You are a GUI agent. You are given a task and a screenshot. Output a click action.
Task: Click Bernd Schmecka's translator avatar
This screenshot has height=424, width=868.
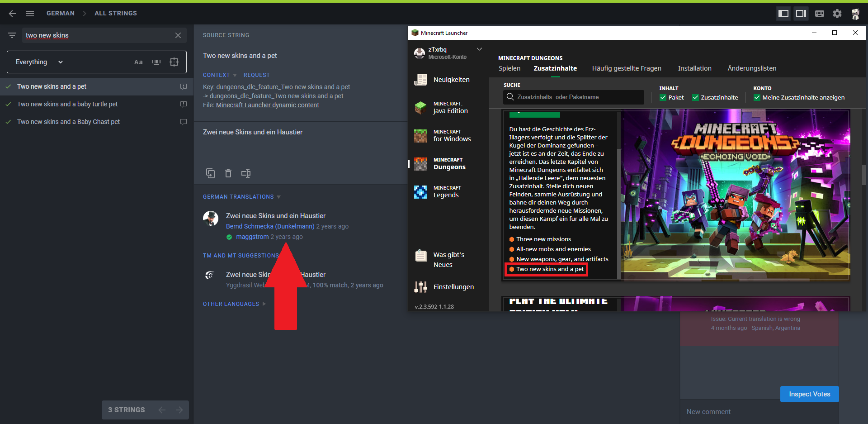[x=211, y=219]
